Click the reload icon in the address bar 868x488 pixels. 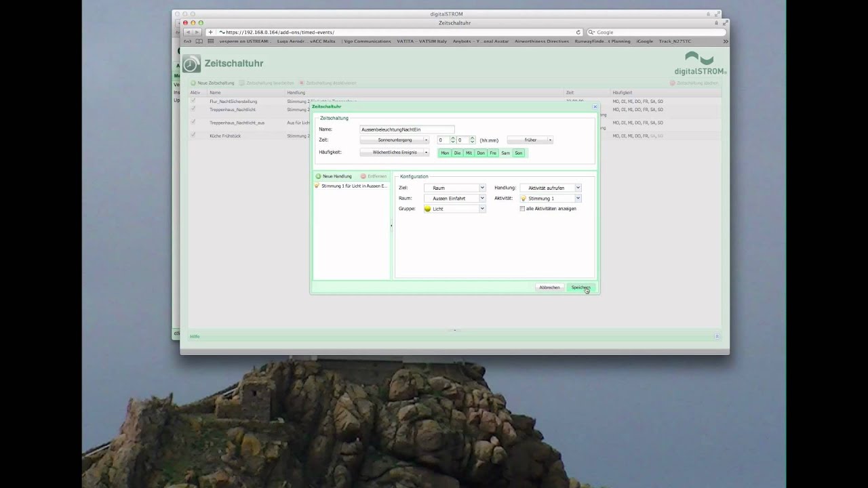tap(578, 32)
